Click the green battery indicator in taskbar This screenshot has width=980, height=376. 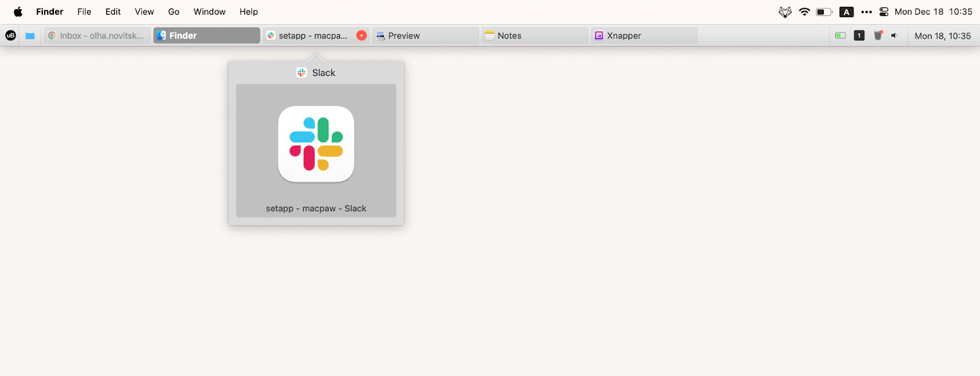point(840,36)
